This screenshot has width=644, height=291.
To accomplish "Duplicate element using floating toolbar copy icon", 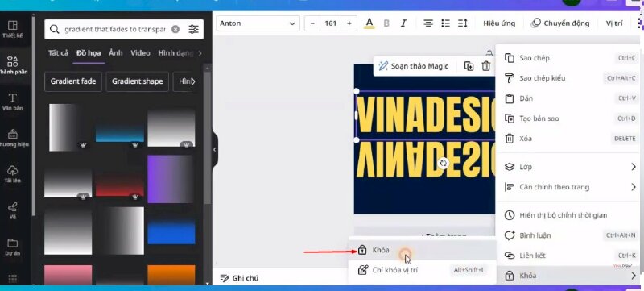I will tap(469, 66).
